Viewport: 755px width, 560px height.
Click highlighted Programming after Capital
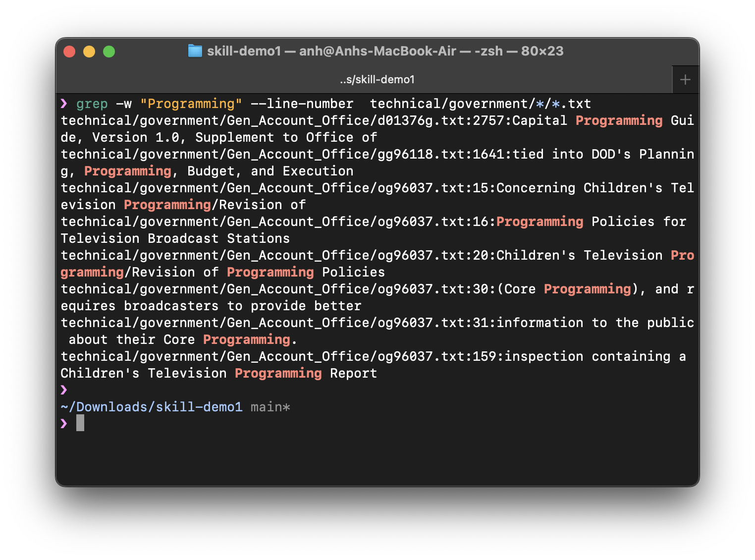click(619, 120)
